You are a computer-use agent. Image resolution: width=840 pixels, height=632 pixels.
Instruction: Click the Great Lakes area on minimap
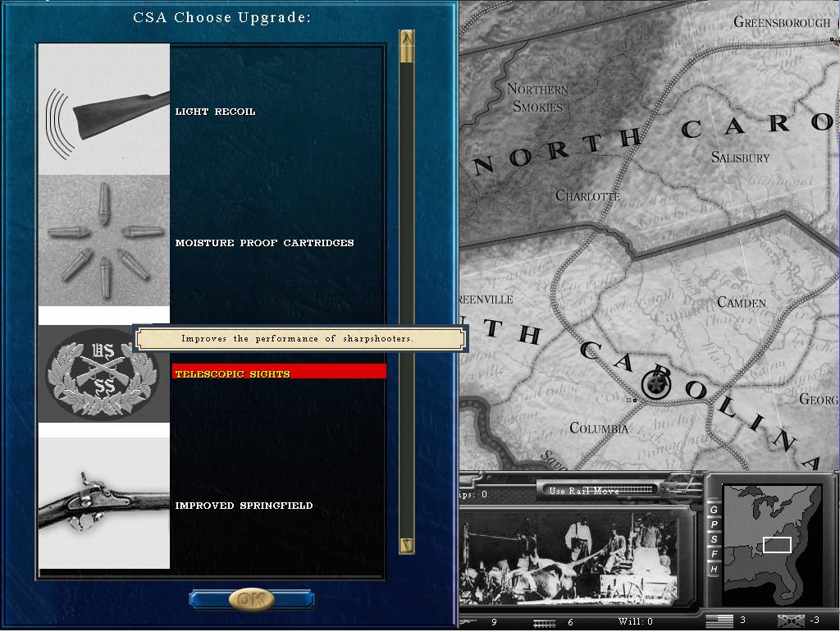point(766,501)
